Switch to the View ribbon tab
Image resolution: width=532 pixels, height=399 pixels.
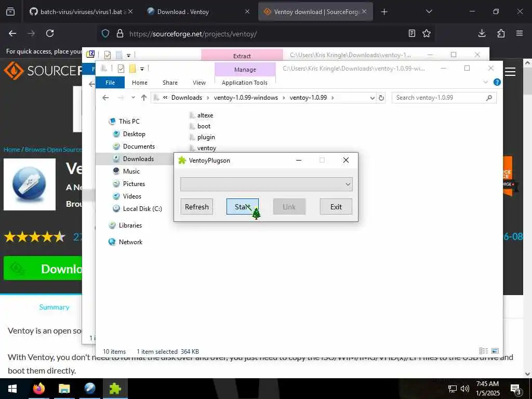199,83
